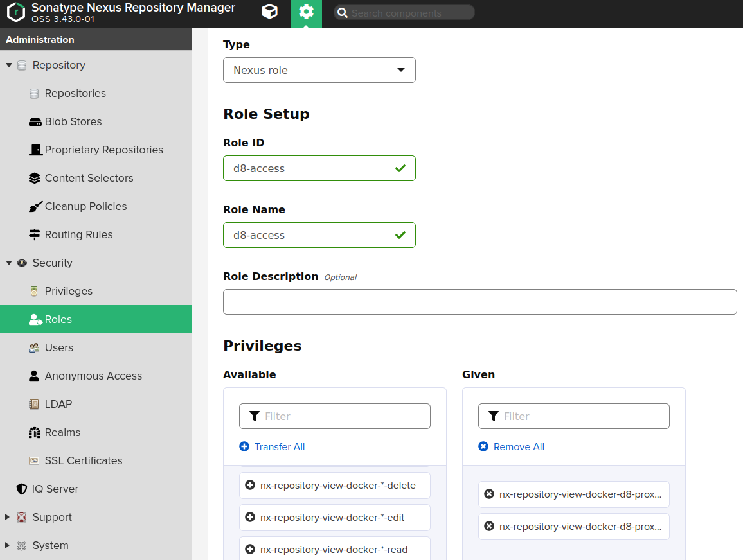Switch to the Browse mode icon
This screenshot has width=743, height=560.
(269, 13)
